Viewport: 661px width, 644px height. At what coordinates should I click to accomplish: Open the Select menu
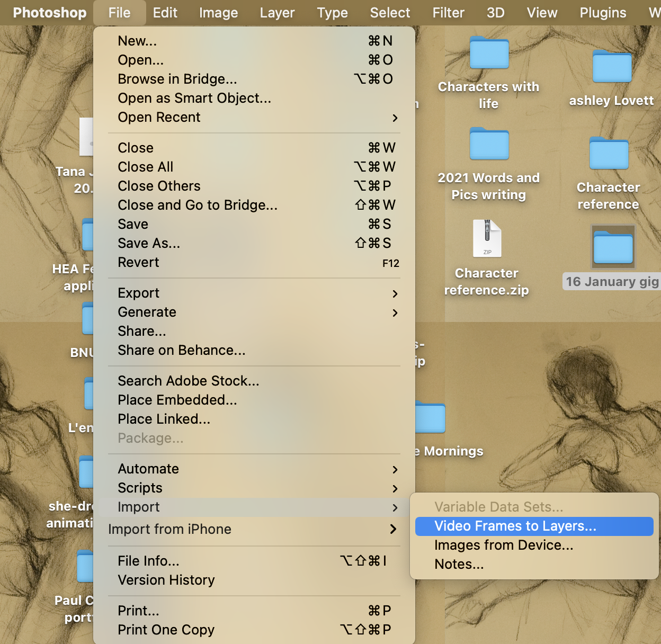tap(390, 13)
